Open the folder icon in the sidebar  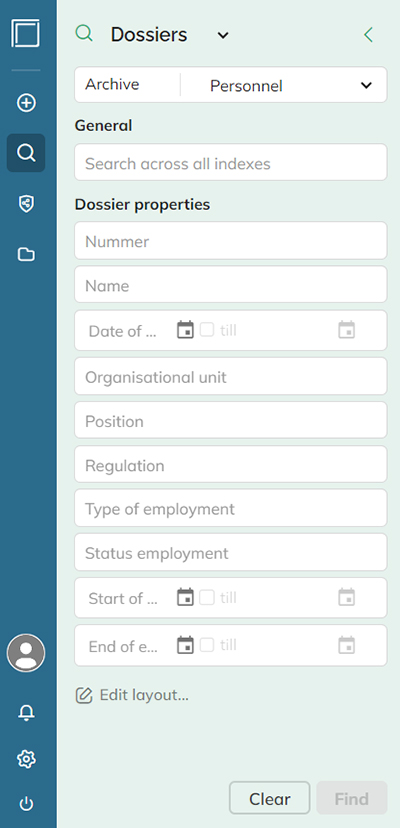26,255
